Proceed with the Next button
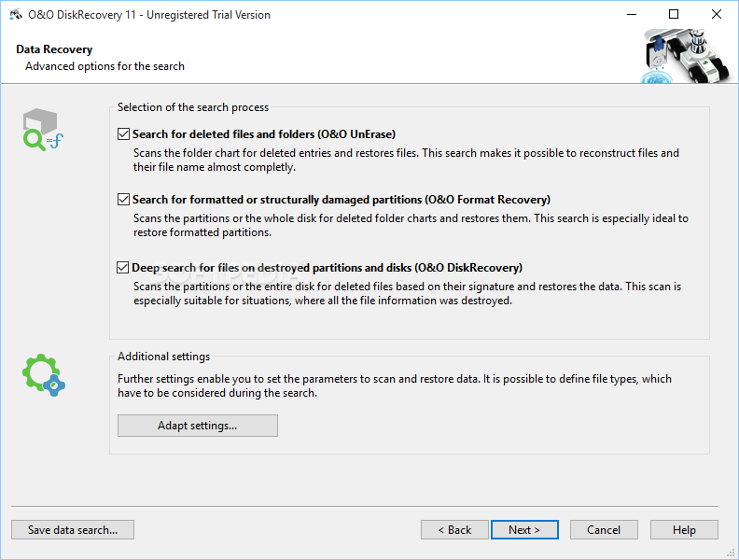The image size is (739, 560). pos(524,530)
